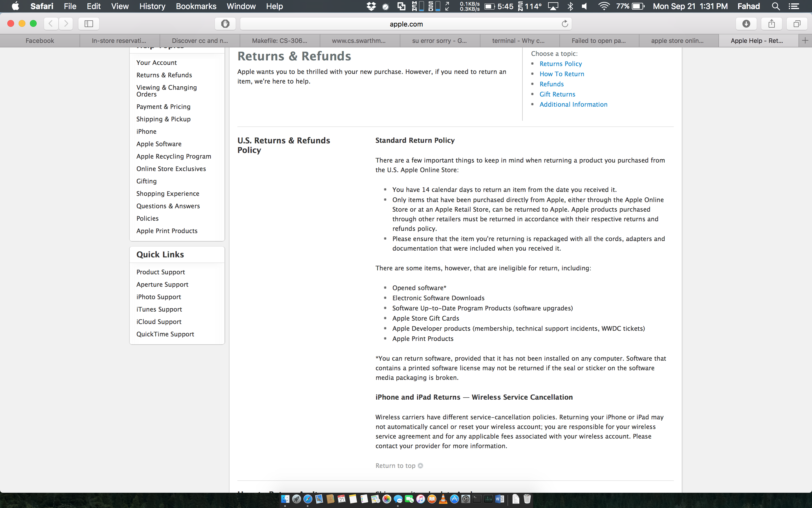Open the Fahad user menu

pyautogui.click(x=749, y=6)
